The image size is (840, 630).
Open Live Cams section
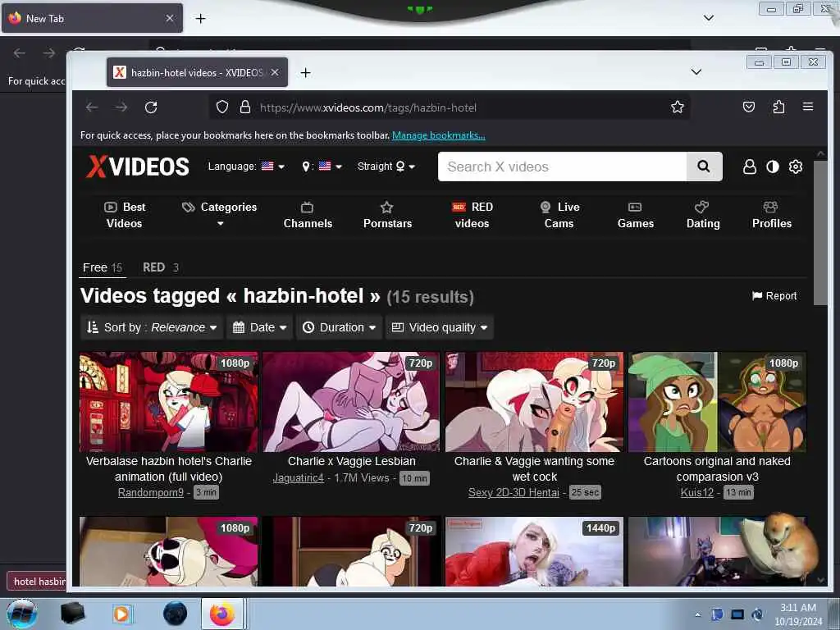pyautogui.click(x=559, y=215)
